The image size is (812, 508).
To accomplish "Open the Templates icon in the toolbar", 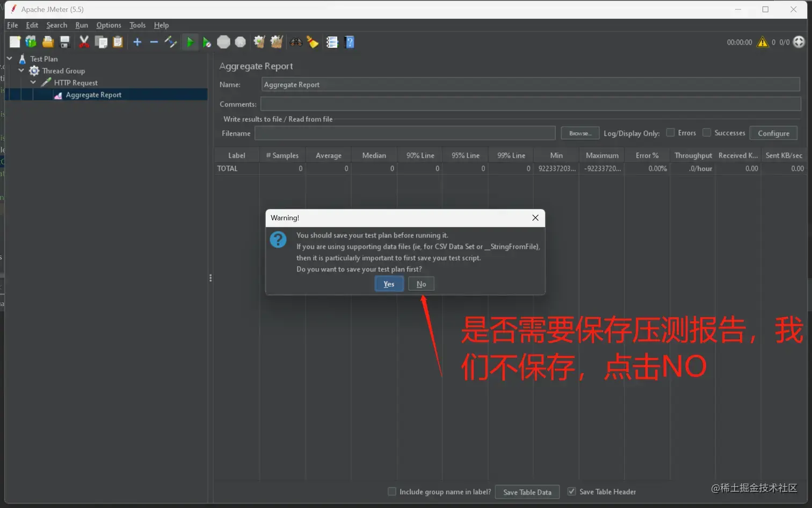I will pyautogui.click(x=31, y=42).
